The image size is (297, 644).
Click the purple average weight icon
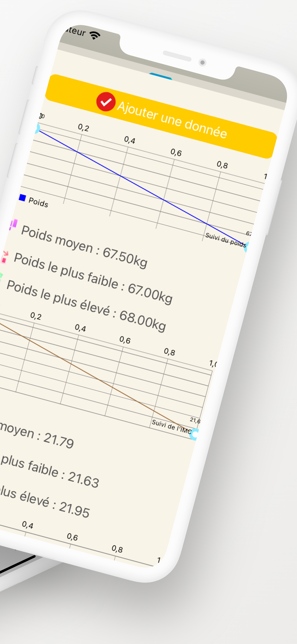tap(13, 224)
